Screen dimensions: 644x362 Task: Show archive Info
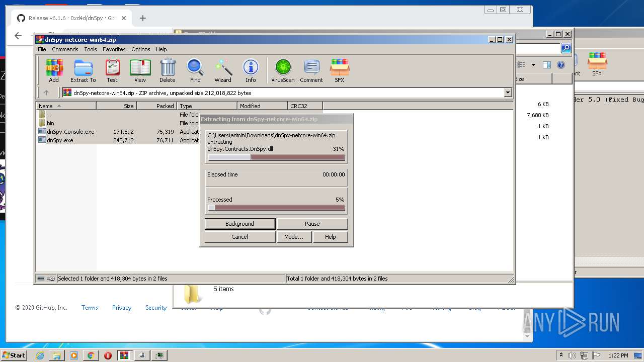(x=251, y=70)
